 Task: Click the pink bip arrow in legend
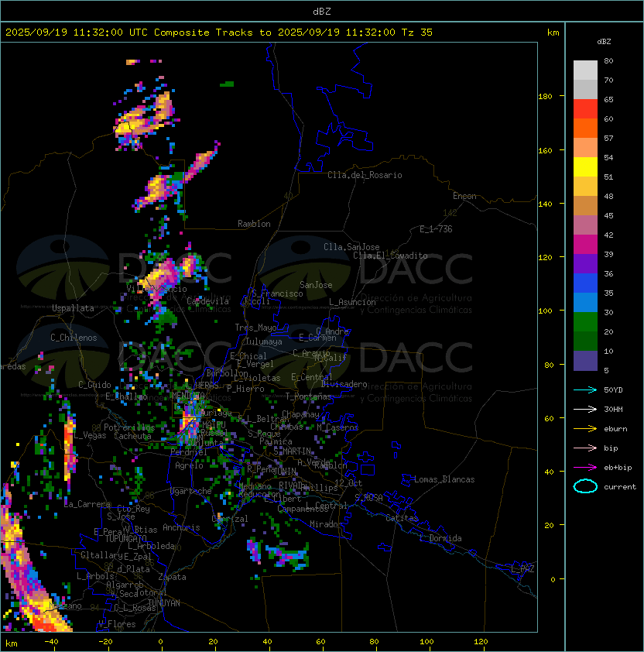585,448
